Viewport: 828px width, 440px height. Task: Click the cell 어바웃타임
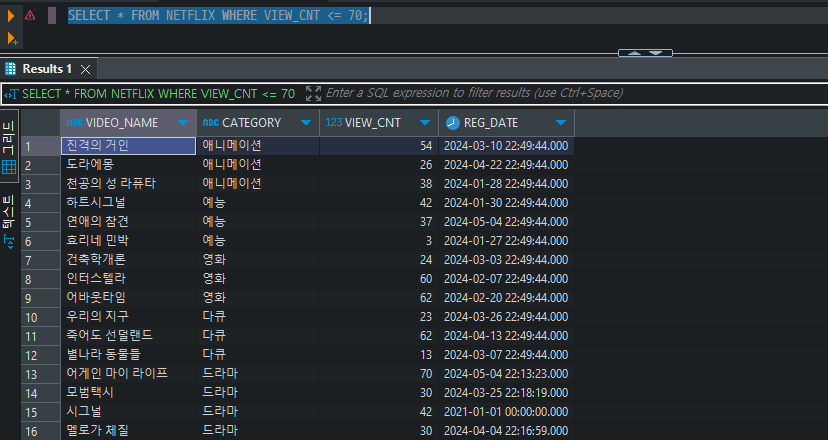coord(129,298)
